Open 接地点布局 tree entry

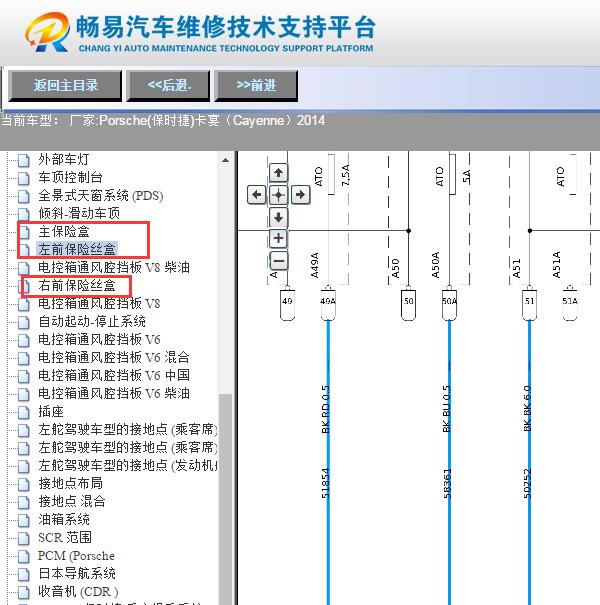pyautogui.click(x=70, y=483)
